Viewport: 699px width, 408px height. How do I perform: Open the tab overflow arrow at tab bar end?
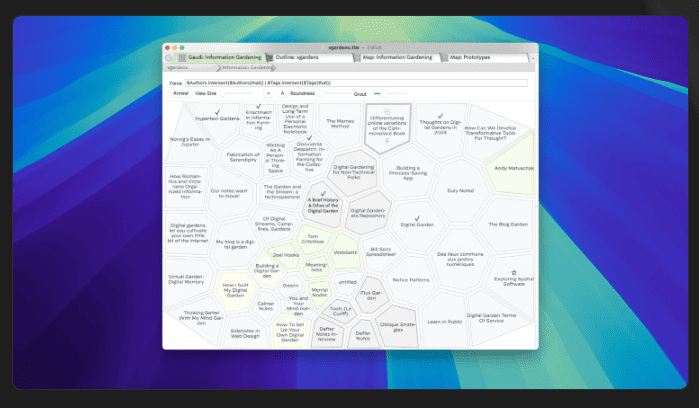point(532,58)
